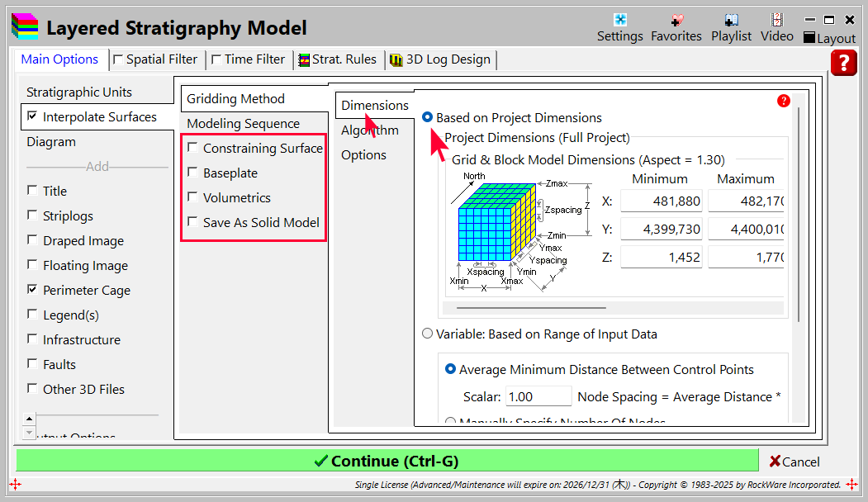Open the Favorites icon
The image size is (868, 502).
[676, 27]
